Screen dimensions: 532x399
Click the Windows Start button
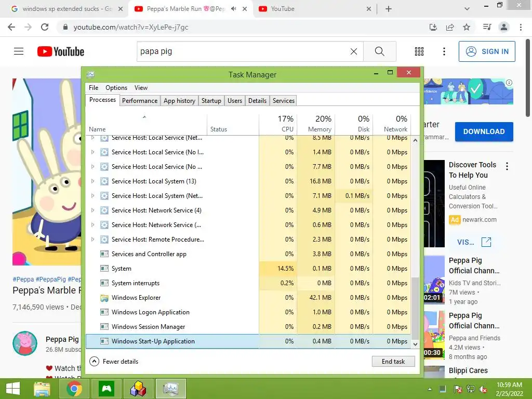[x=13, y=389]
